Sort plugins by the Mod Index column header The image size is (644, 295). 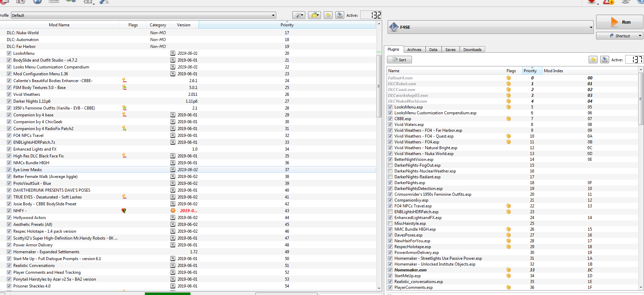[590, 71]
